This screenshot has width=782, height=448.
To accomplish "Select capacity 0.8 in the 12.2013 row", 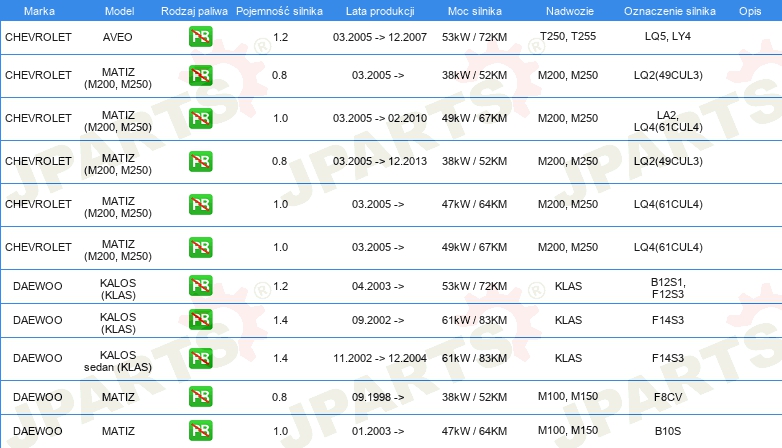I will [x=279, y=161].
